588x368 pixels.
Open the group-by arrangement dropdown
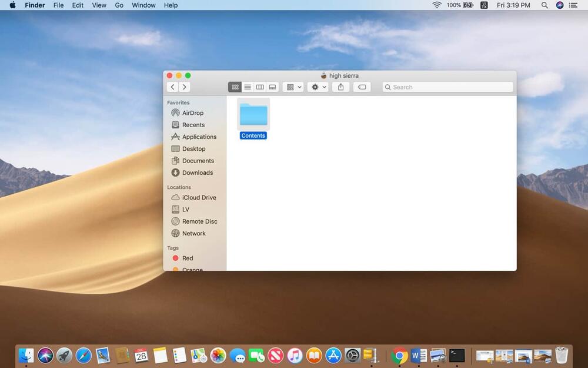(293, 87)
